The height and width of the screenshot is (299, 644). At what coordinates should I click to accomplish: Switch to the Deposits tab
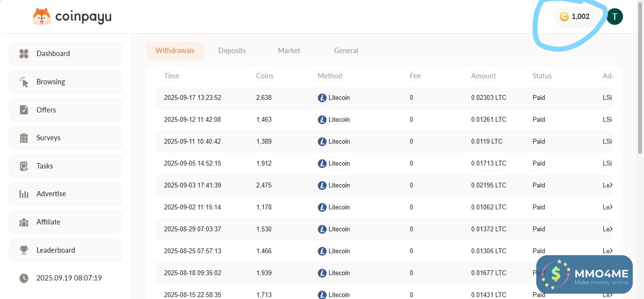tap(232, 51)
